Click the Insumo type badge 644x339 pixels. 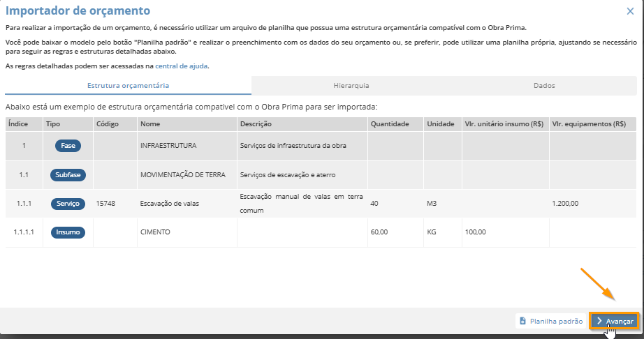tap(68, 232)
